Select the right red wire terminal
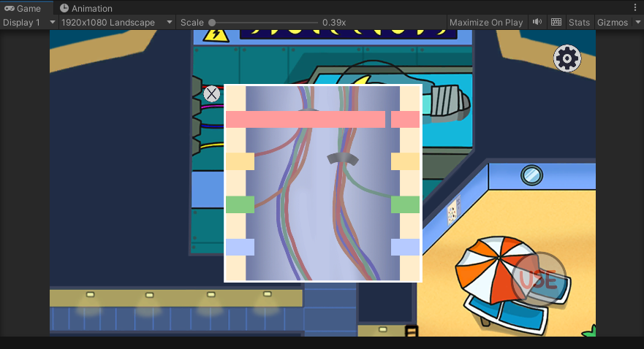The width and height of the screenshot is (644, 349). click(x=405, y=119)
